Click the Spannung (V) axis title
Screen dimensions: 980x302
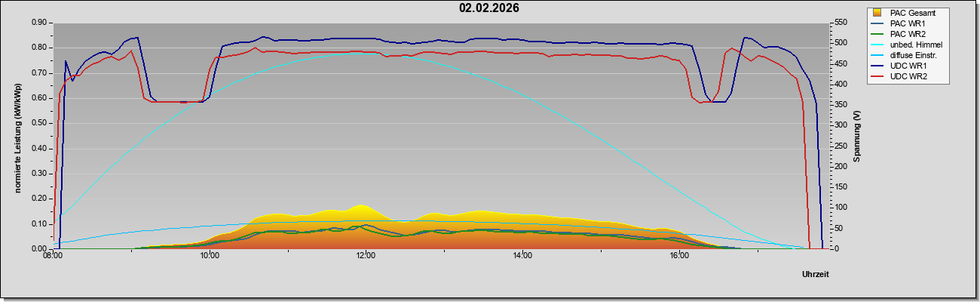[x=857, y=136]
